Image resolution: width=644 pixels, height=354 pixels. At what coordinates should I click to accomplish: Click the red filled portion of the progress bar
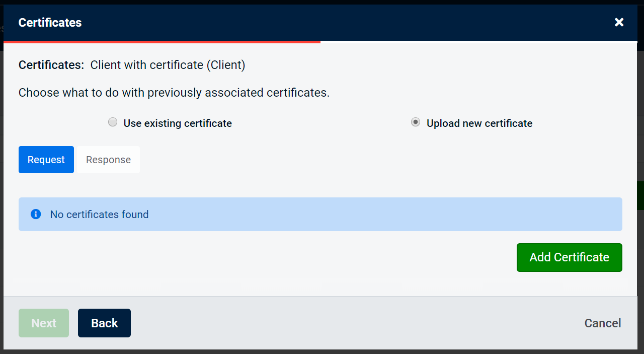(161, 42)
